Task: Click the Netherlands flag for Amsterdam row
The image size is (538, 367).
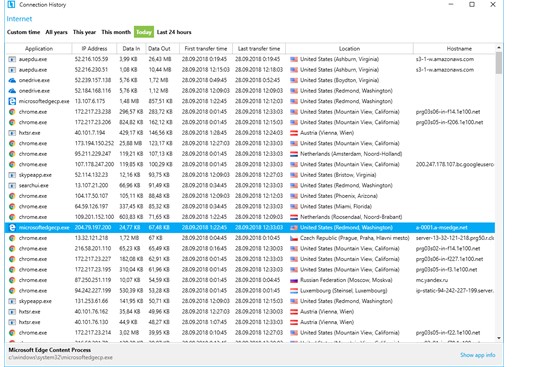Action: pos(294,154)
